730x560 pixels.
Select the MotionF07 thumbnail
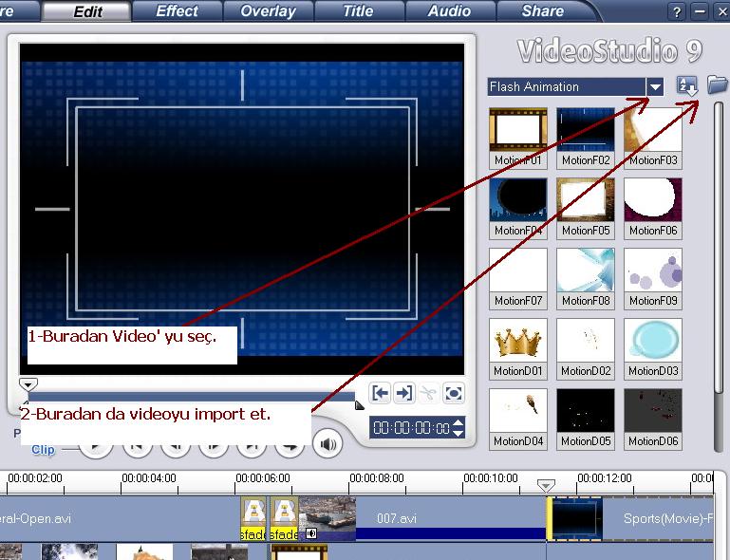(x=518, y=278)
